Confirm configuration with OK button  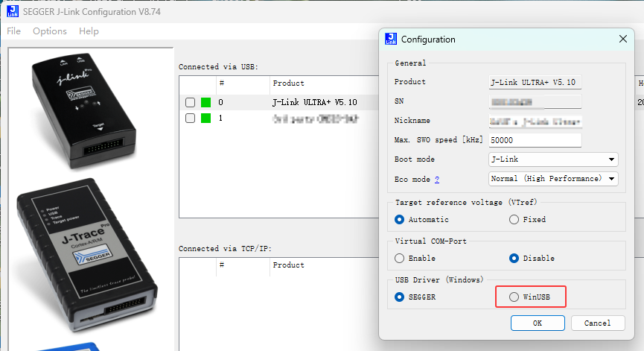538,323
